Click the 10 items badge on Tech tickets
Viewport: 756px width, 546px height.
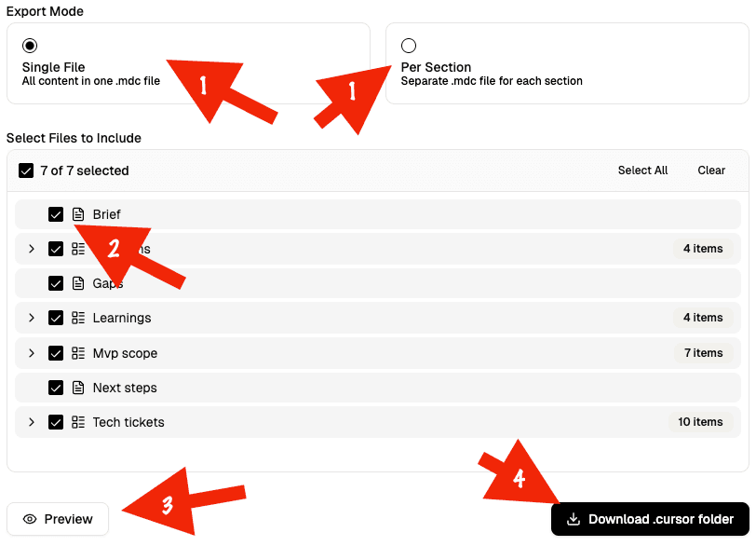pyautogui.click(x=700, y=422)
